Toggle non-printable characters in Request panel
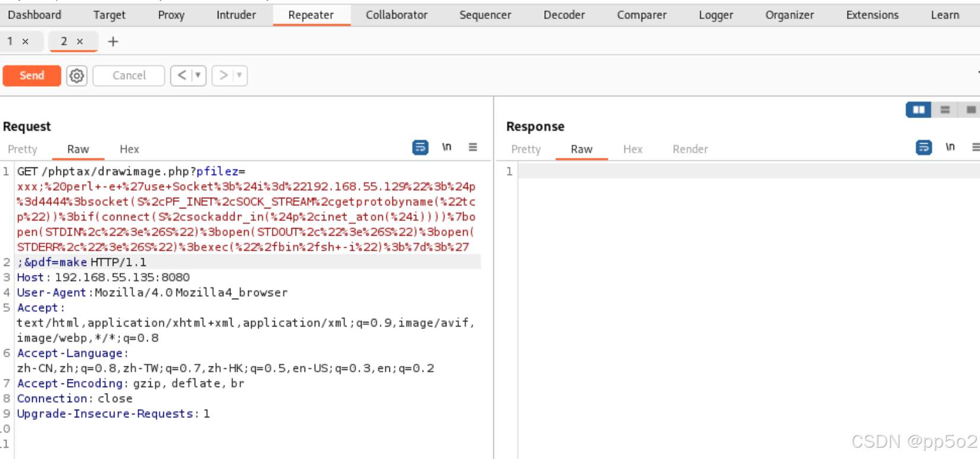Image resolution: width=980 pixels, height=459 pixels. pos(446,147)
